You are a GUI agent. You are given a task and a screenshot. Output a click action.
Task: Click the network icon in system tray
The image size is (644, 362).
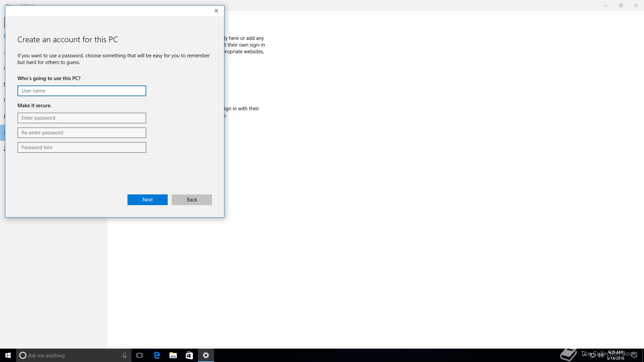tap(593, 355)
